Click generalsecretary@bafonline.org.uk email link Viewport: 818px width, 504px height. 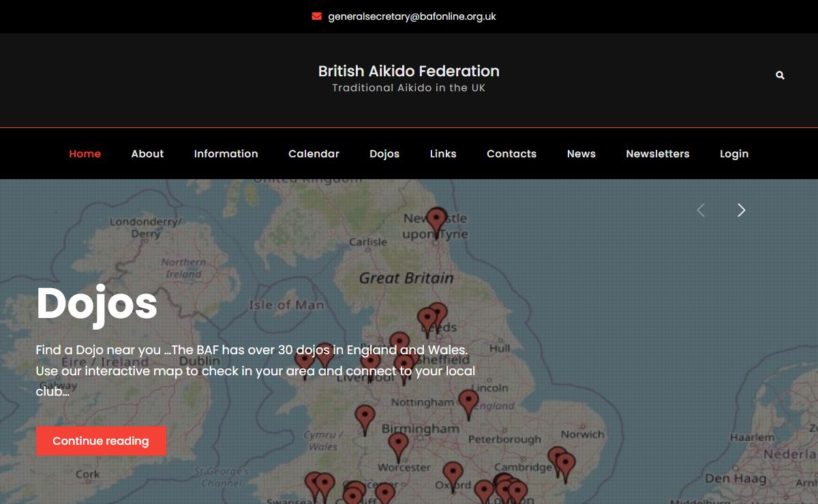412,16
